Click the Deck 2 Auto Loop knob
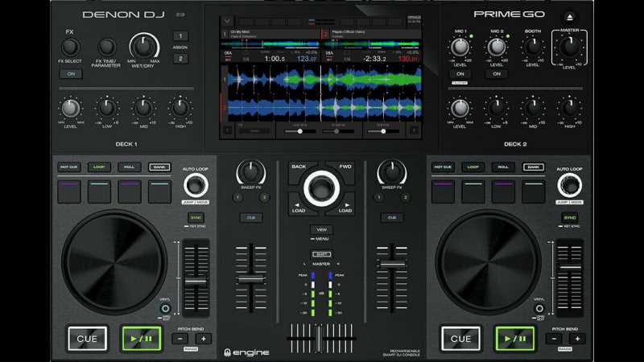Viewport: 644px width, 362px height. click(570, 186)
